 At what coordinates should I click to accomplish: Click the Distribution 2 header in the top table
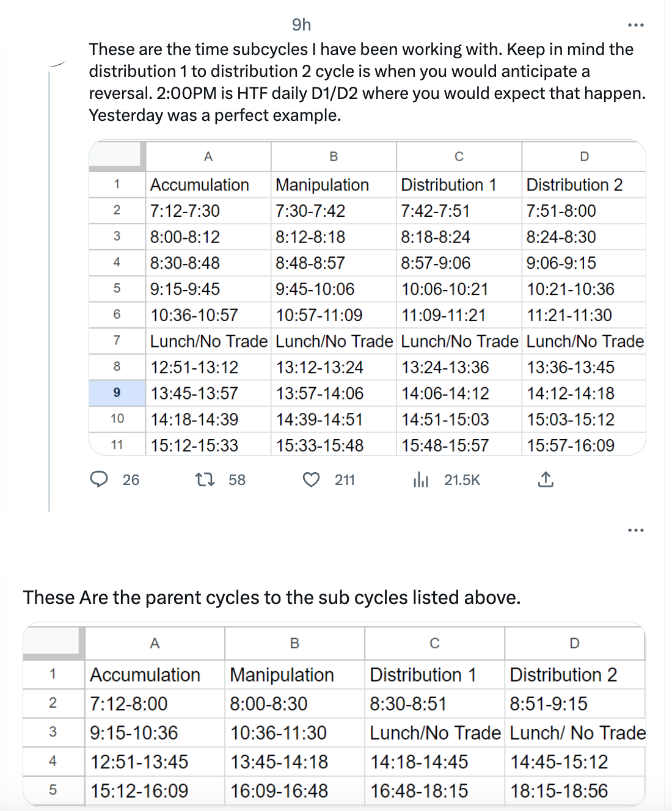[574, 184]
